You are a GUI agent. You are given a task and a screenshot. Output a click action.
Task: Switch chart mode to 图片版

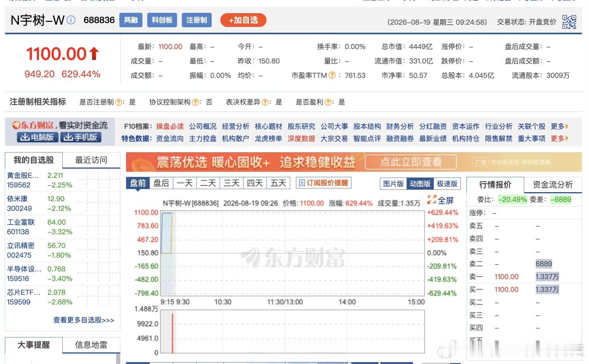point(393,184)
